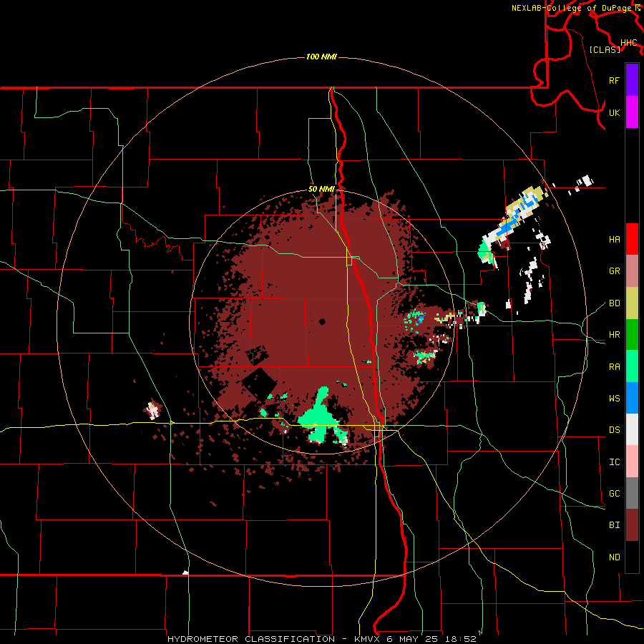Click the UK legend label
This screenshot has height=644, width=644.
[x=614, y=112]
